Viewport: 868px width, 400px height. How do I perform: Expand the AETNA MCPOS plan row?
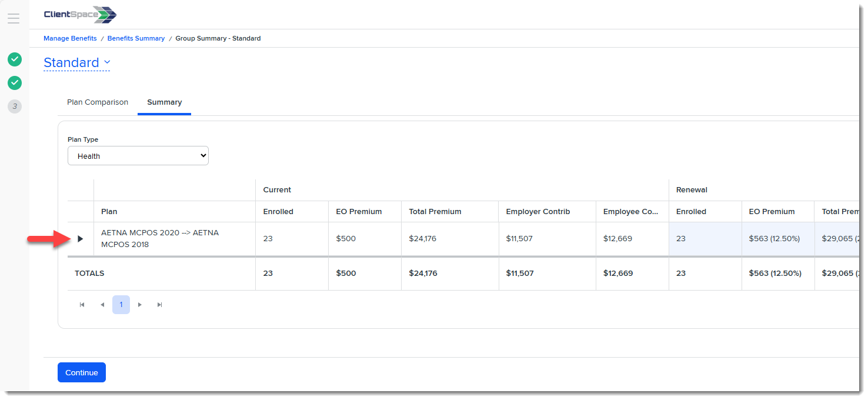click(x=81, y=239)
